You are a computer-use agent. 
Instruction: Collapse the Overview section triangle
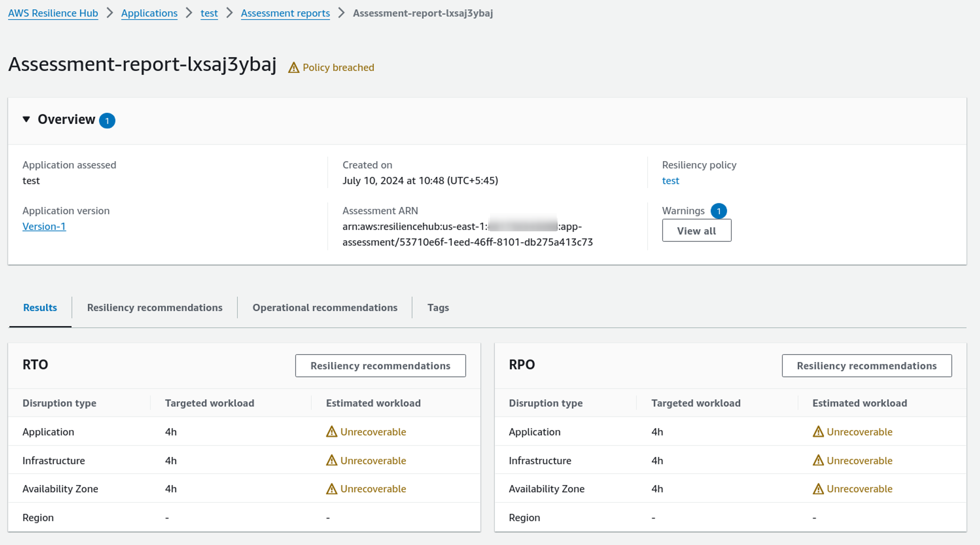click(26, 119)
